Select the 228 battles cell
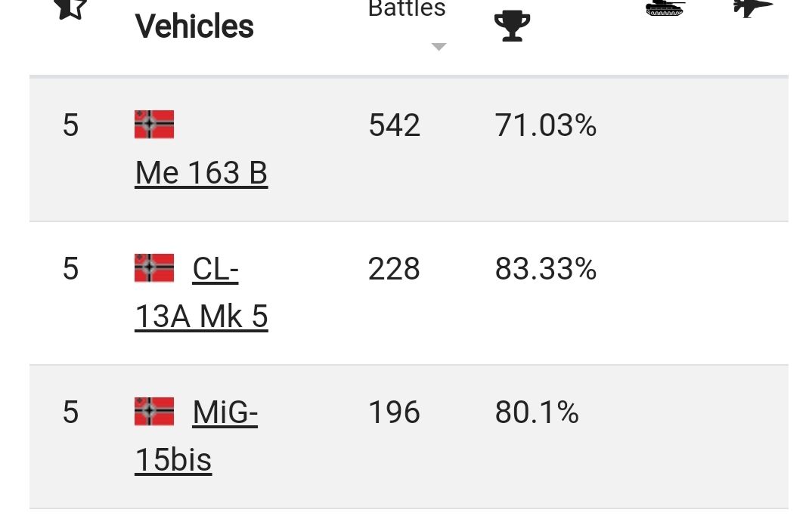Viewport: 812px width, 522px height. pyautogui.click(x=394, y=269)
